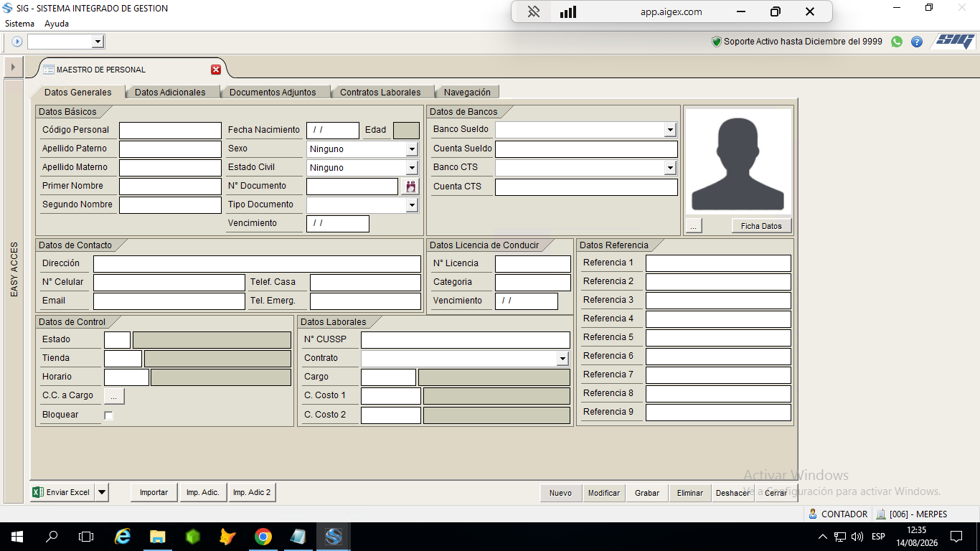Select the Datos Generales tab
Viewport: 980px width, 551px height.
point(78,92)
